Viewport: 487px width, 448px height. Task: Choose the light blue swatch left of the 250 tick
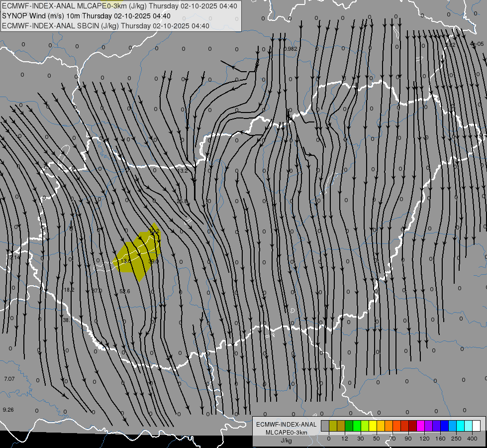(x=453, y=426)
